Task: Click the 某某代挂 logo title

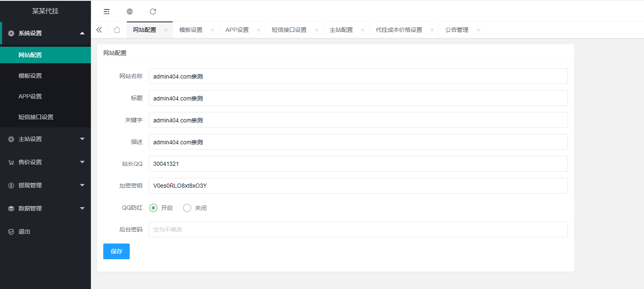Action: tap(45, 11)
